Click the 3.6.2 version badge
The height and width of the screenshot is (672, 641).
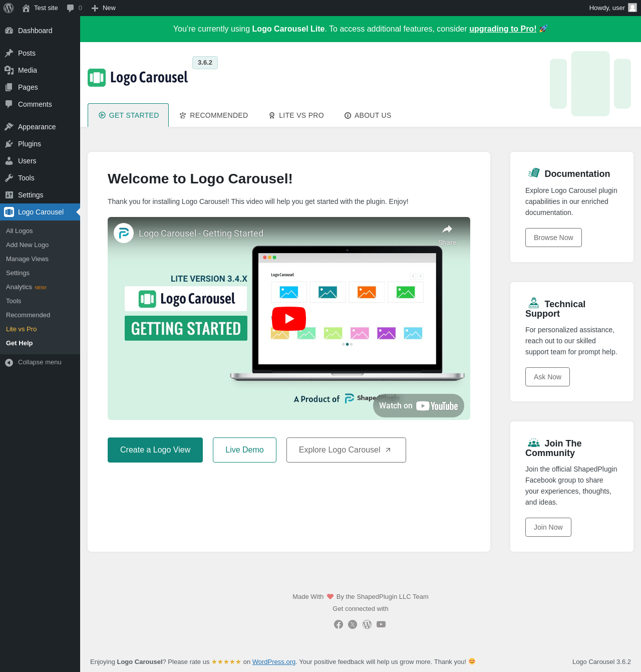pyautogui.click(x=205, y=63)
